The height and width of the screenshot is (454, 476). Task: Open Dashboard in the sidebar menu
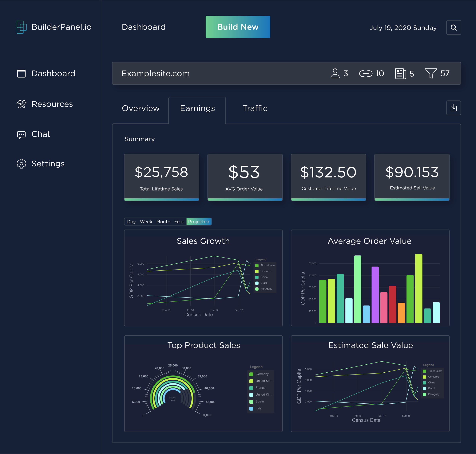(54, 74)
